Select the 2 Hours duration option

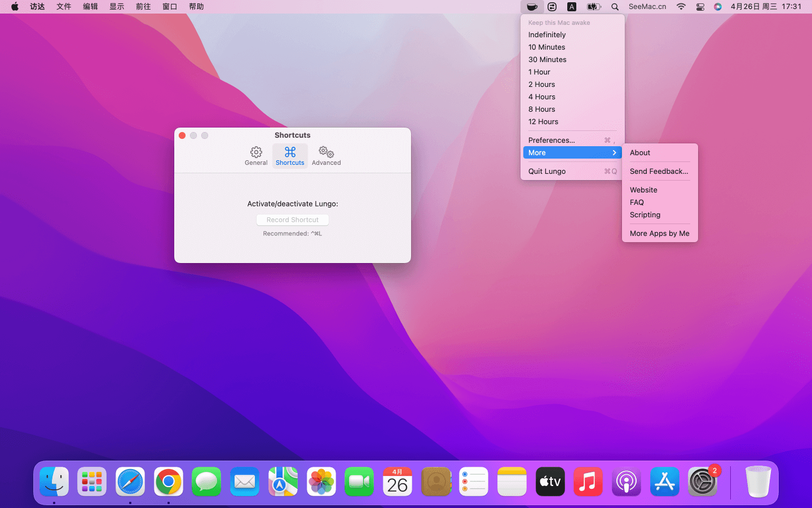(x=541, y=84)
